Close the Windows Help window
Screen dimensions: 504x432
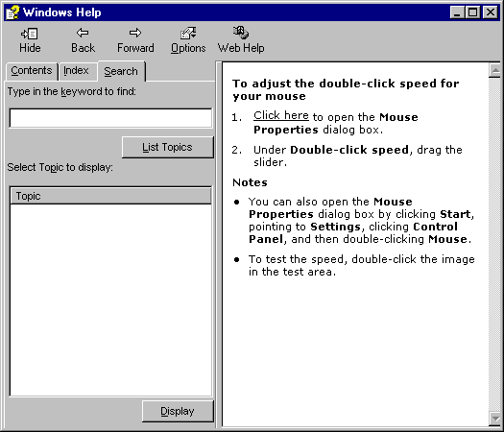pos(491,12)
